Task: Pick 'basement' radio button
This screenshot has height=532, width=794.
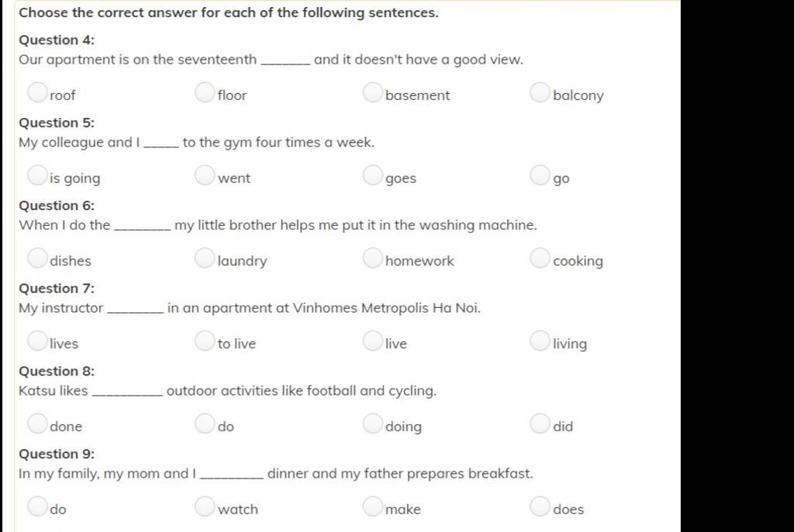Action: 372,92
